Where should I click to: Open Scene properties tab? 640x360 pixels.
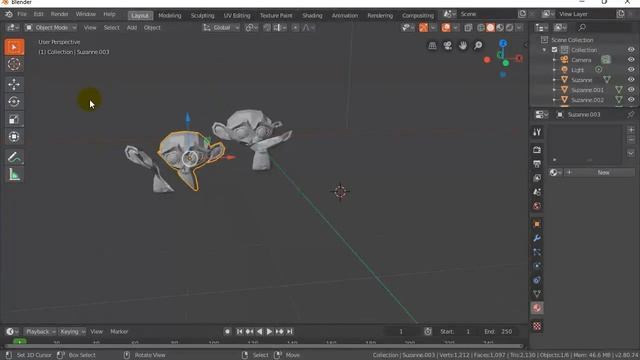[x=537, y=192]
